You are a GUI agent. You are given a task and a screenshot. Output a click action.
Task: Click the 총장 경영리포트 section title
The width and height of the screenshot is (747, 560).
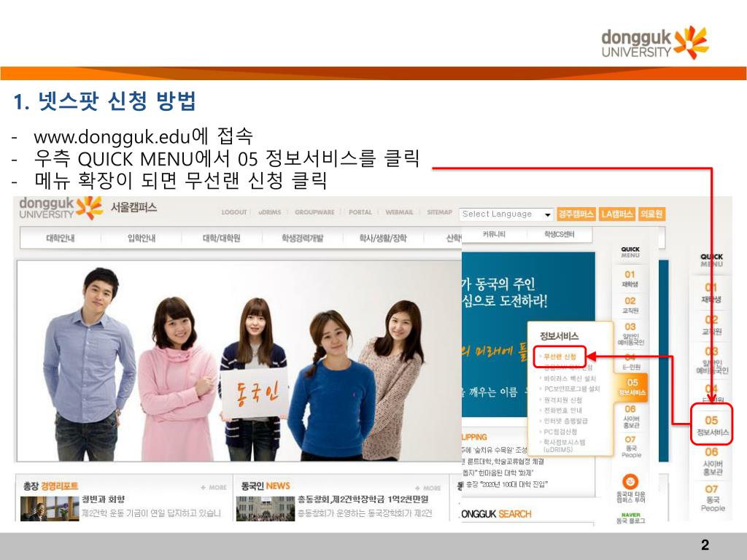pos(50,486)
